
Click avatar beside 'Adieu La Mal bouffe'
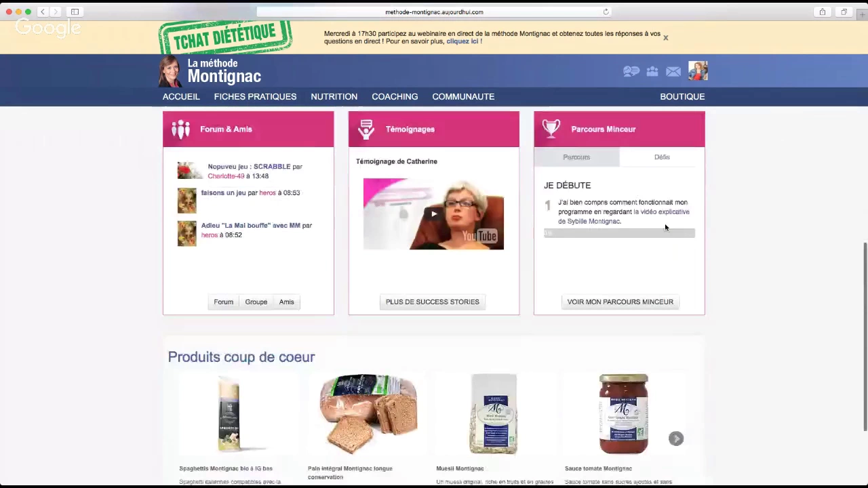pyautogui.click(x=186, y=234)
